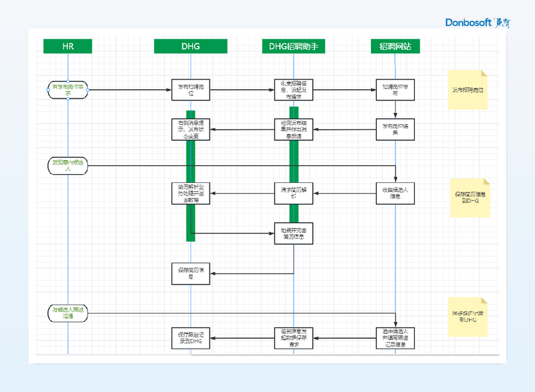Select the 招聘岗位发布 box

click(x=395, y=90)
